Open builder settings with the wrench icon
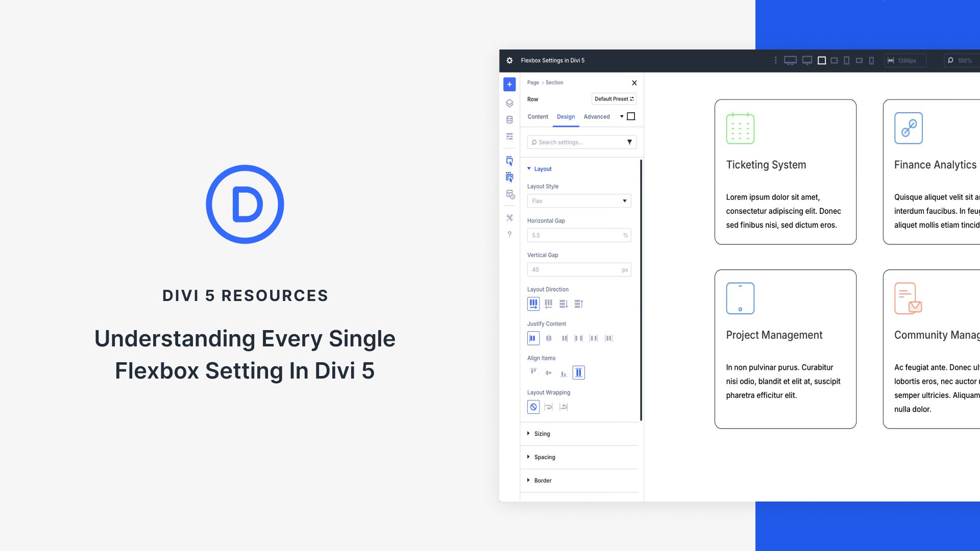The width and height of the screenshot is (980, 551). click(509, 218)
